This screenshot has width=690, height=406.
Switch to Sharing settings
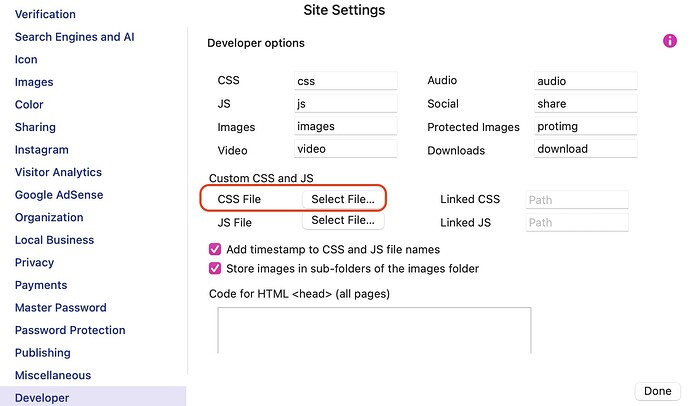click(35, 127)
